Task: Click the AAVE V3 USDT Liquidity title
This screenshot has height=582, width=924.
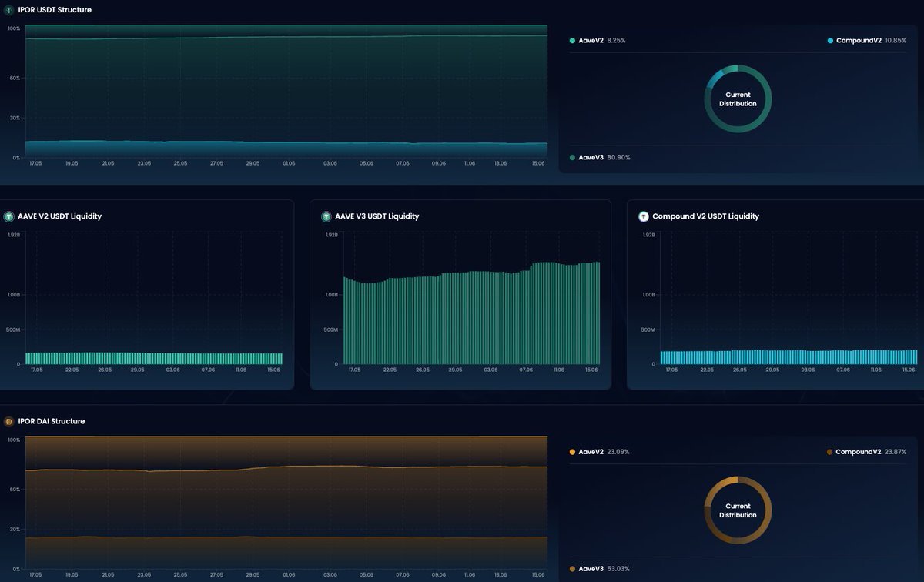Action: (x=377, y=216)
